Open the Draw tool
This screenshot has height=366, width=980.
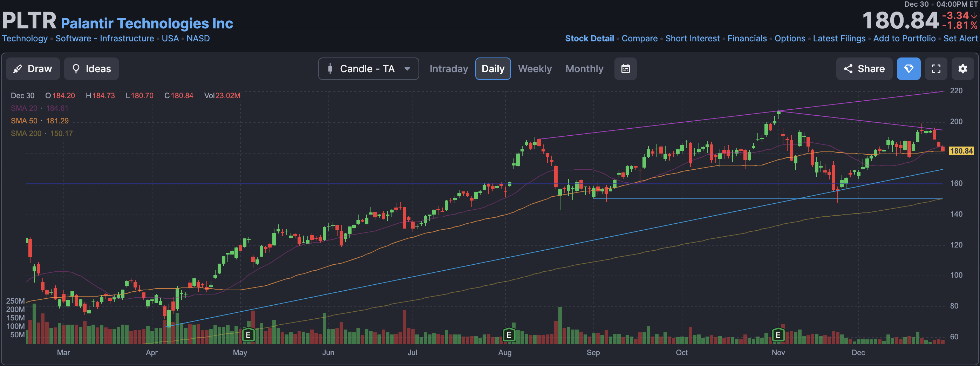[x=33, y=69]
